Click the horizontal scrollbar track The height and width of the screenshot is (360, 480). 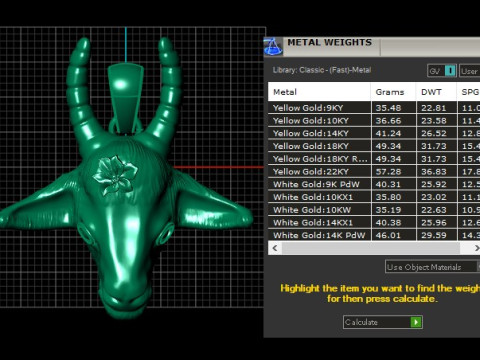click(371, 248)
